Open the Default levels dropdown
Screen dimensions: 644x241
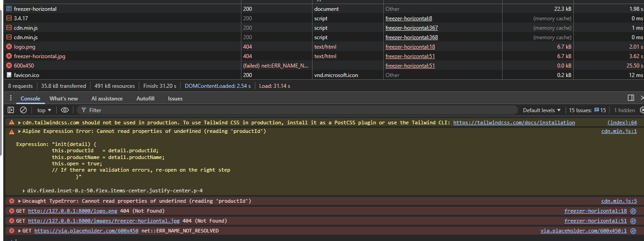542,110
